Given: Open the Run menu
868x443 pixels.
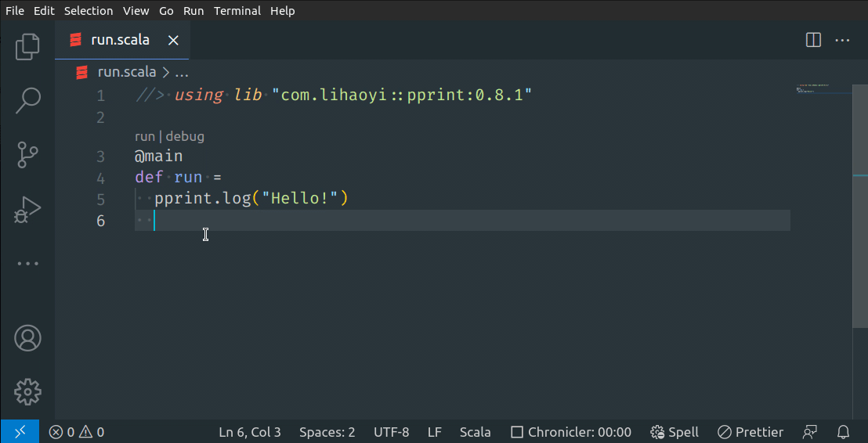Looking at the screenshot, I should pyautogui.click(x=193, y=10).
